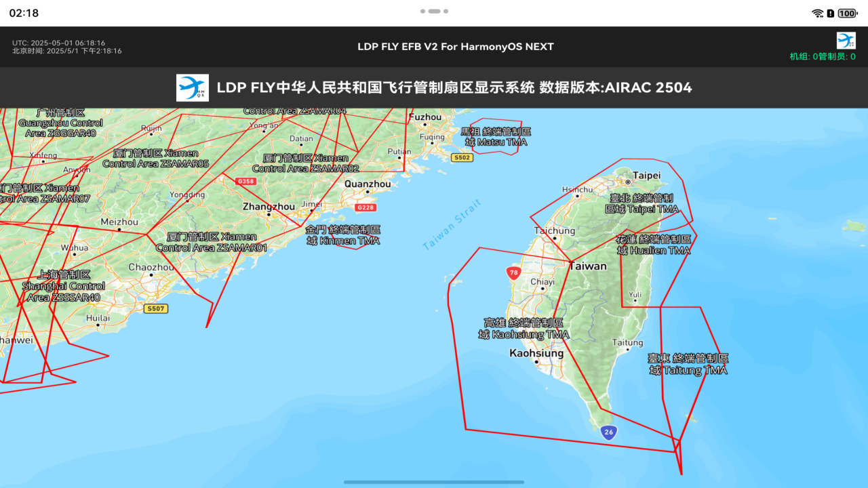The height and width of the screenshot is (488, 868).
Task: Tap the Matsu TMA sector label
Action: pos(496,136)
